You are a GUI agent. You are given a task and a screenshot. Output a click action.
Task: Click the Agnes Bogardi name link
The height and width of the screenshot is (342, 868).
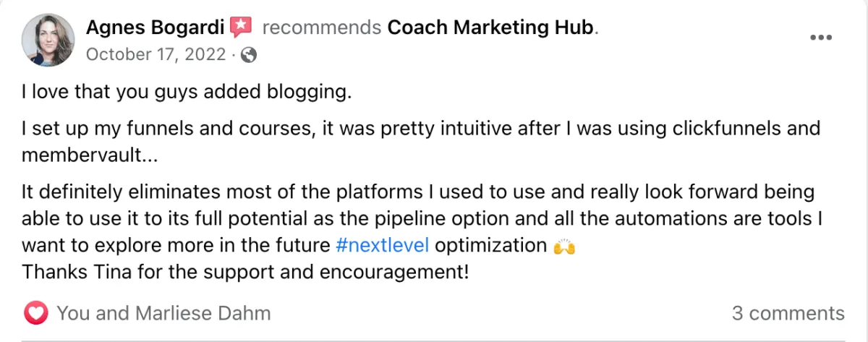point(155,28)
